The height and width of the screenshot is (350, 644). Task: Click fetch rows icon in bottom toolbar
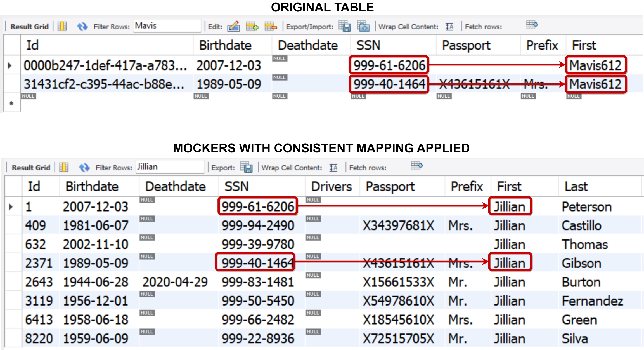[x=417, y=166]
